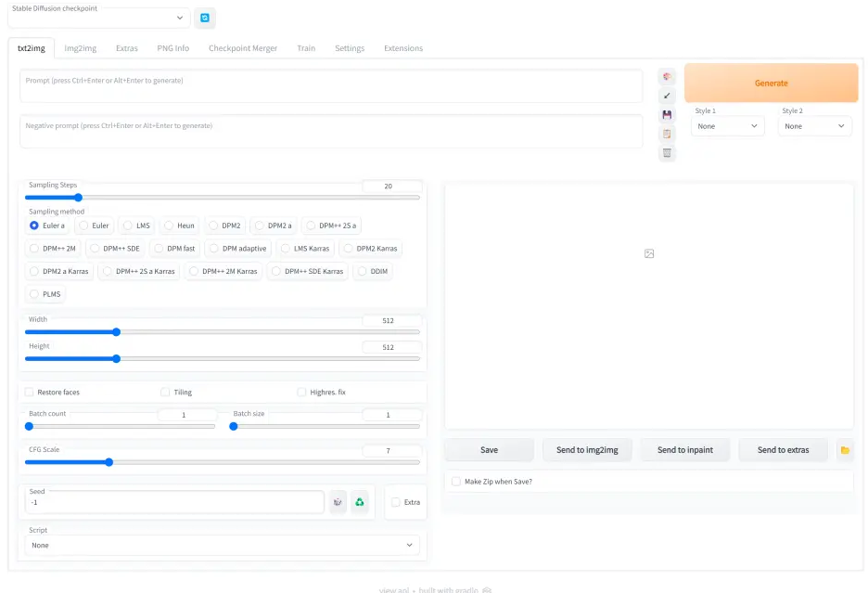This screenshot has width=868, height=593.
Task: Open the Stable Diffusion checkpoint dropdown
Action: click(x=97, y=19)
